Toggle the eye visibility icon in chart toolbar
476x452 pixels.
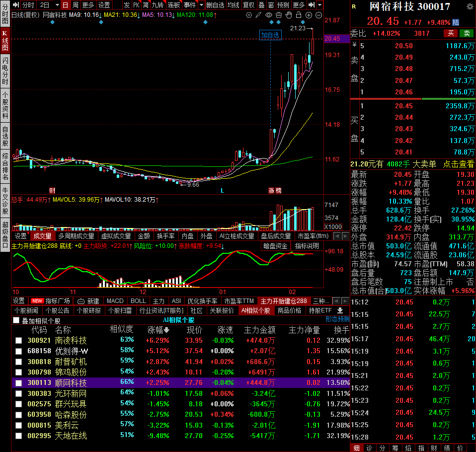pos(269,15)
